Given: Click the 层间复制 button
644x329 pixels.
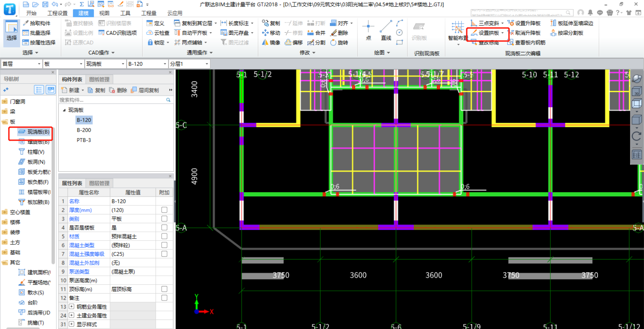Looking at the screenshot, I should pyautogui.click(x=145, y=90).
